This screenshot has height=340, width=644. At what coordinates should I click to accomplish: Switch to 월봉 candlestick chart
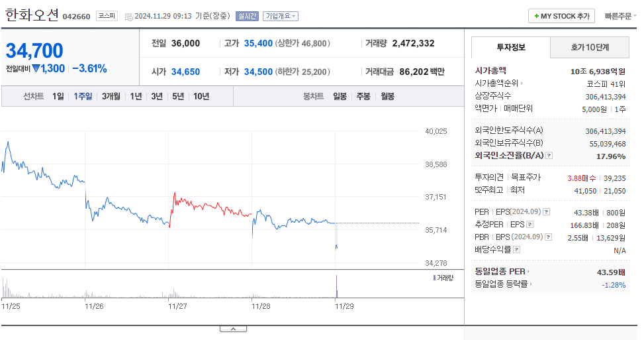point(387,96)
